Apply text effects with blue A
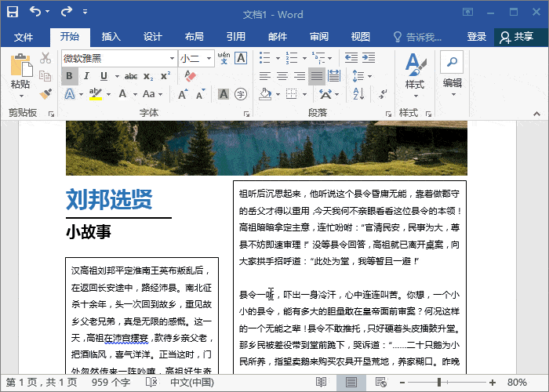 click(x=70, y=94)
